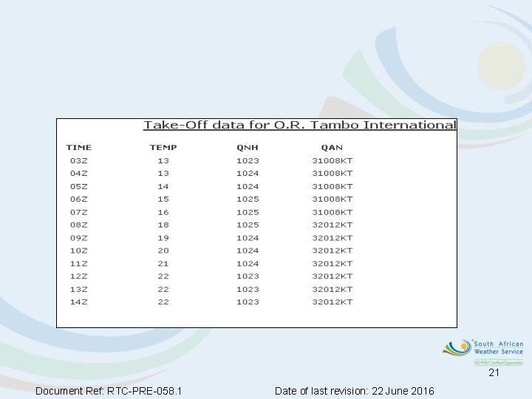Highlight wind 31008KT in the 03Z row

pos(332,160)
